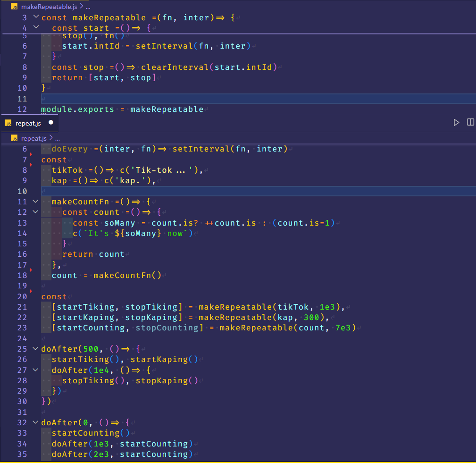Click 'startKaping()' call on line 26
The width and height of the screenshot is (476, 463).
(164, 359)
